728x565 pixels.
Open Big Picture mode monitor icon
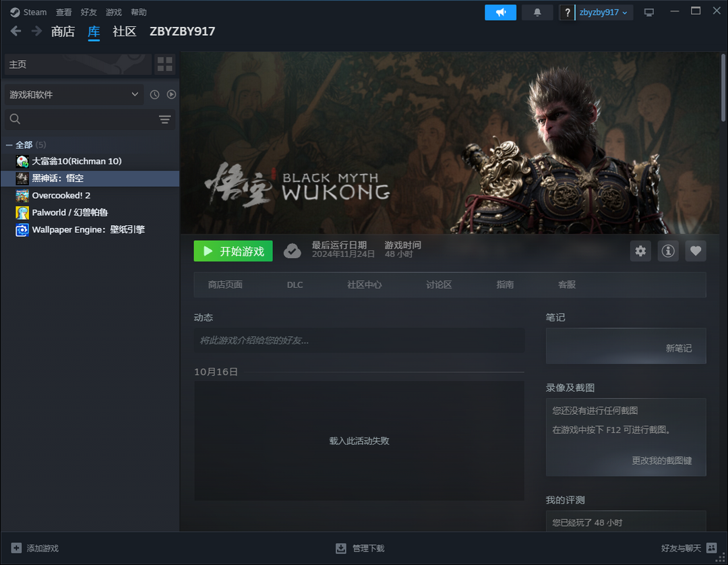649,13
